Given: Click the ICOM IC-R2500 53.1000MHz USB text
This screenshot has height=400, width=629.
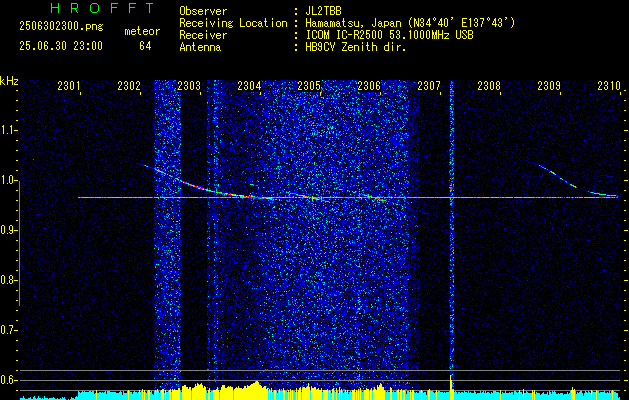Looking at the screenshot, I should [389, 35].
